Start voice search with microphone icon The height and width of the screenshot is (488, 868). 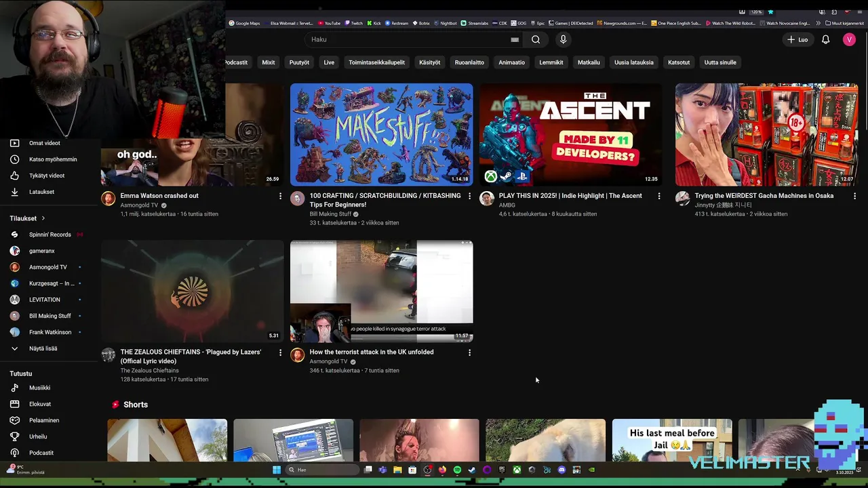tap(563, 39)
